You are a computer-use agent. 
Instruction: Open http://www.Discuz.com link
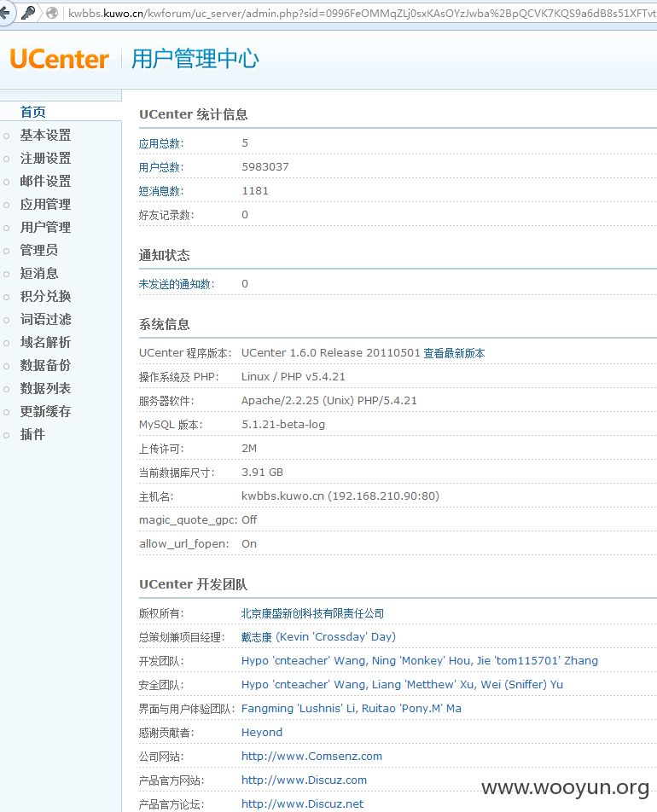(x=304, y=780)
